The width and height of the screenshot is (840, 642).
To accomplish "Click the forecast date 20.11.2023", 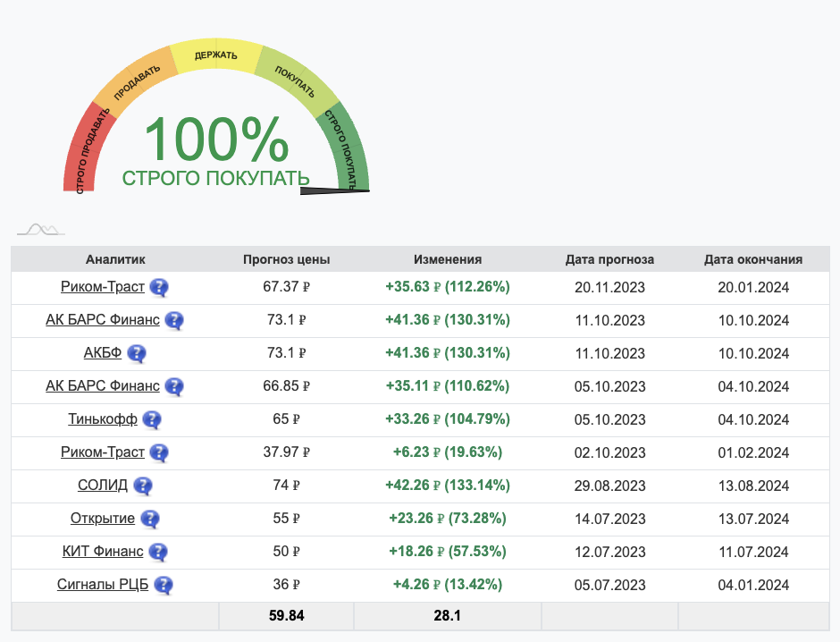I will [609, 288].
